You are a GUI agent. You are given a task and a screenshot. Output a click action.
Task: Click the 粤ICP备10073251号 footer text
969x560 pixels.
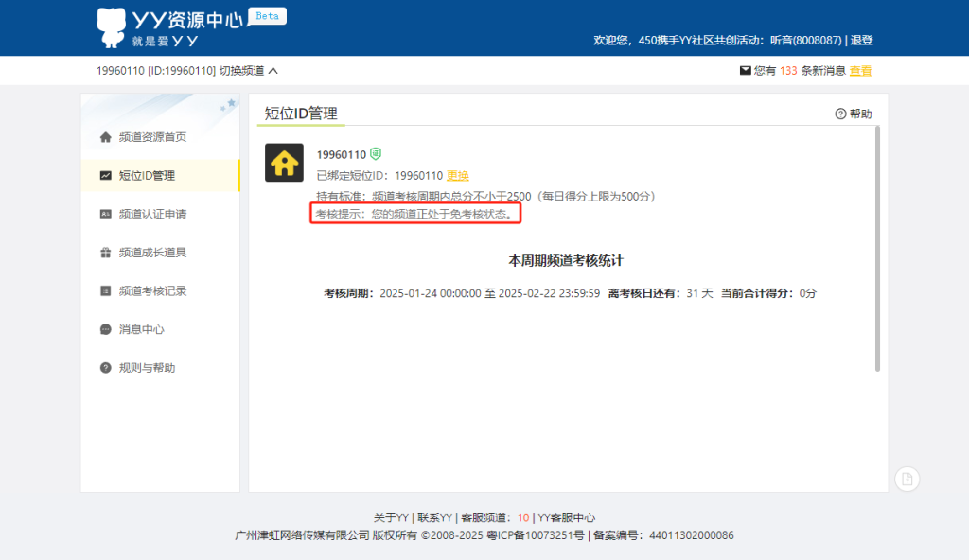pos(536,535)
